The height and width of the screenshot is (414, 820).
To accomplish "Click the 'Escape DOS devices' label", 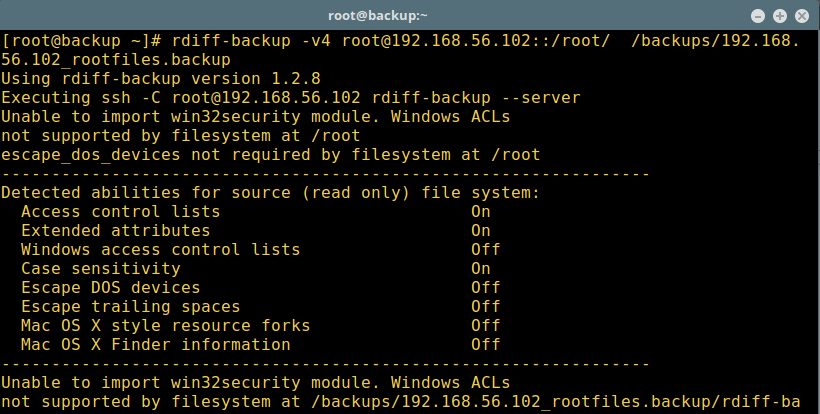I will [x=110, y=288].
